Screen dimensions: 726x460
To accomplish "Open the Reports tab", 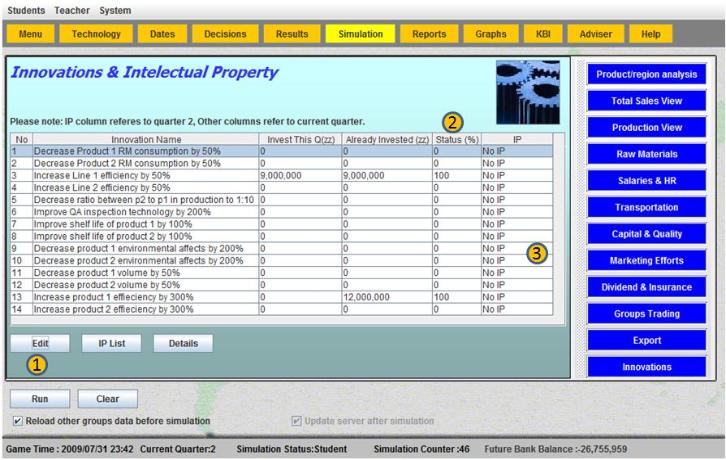I will 429,34.
